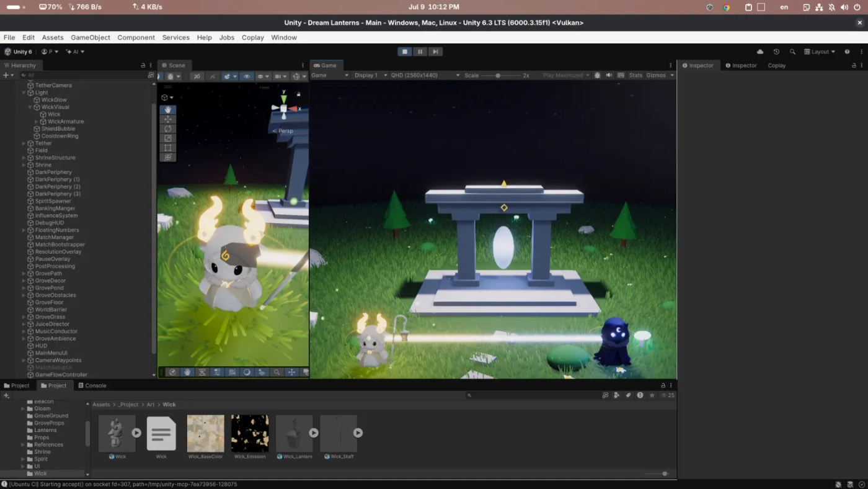Toggle 2D mode in Scene view

[197, 76]
